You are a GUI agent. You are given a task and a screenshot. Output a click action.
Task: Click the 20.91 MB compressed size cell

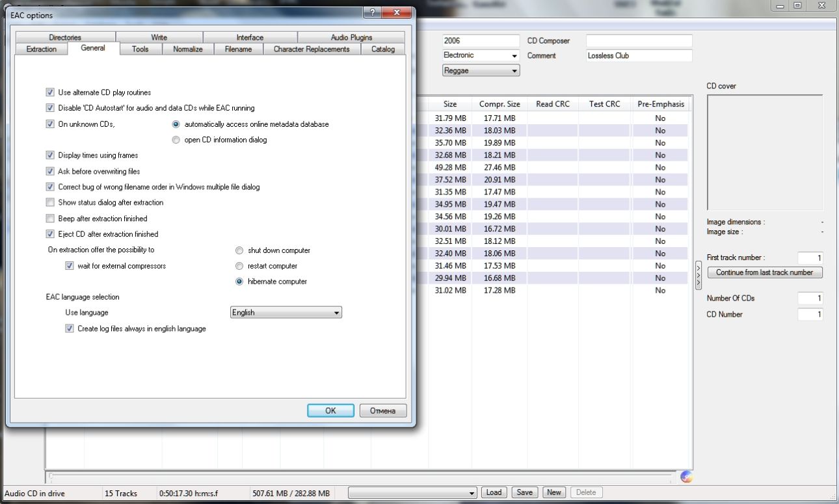click(499, 179)
